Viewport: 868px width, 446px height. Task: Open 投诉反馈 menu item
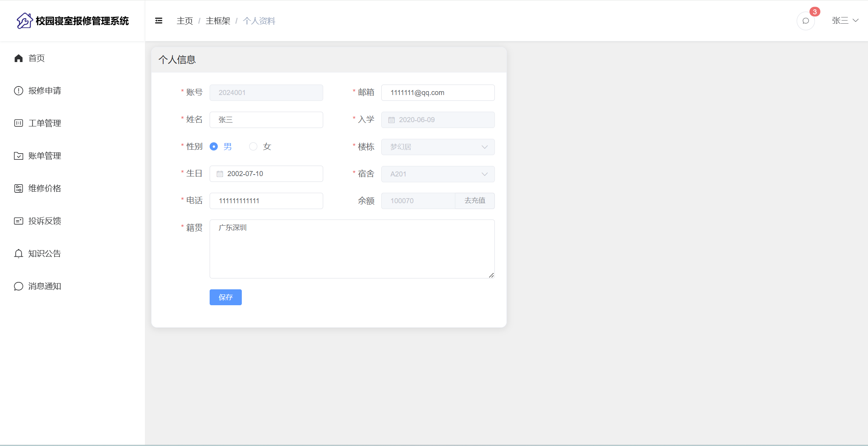pyautogui.click(x=45, y=221)
